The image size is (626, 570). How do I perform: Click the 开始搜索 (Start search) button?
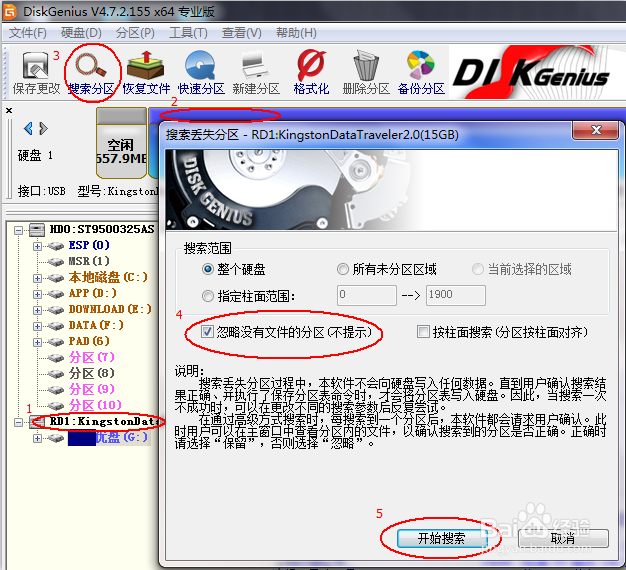tap(441, 538)
